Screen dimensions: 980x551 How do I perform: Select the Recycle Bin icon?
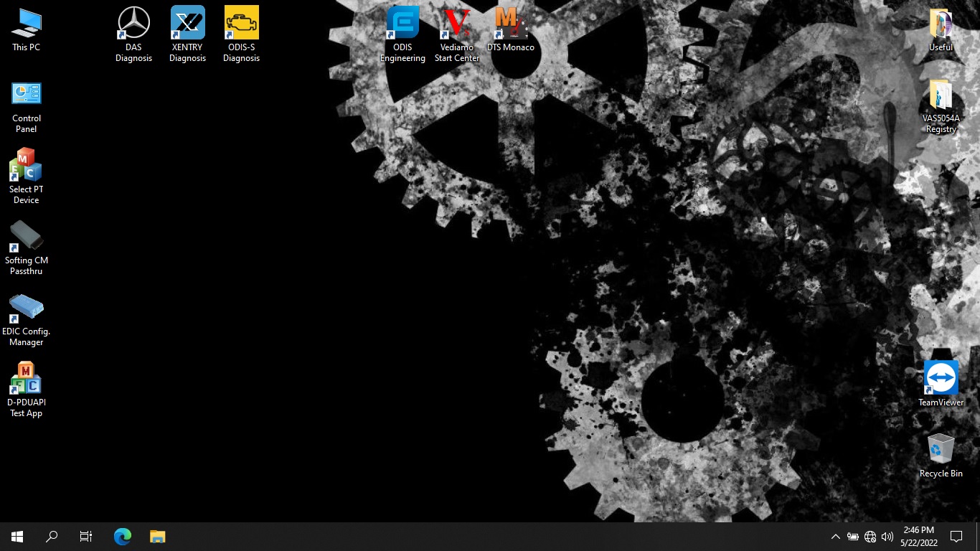click(x=941, y=455)
